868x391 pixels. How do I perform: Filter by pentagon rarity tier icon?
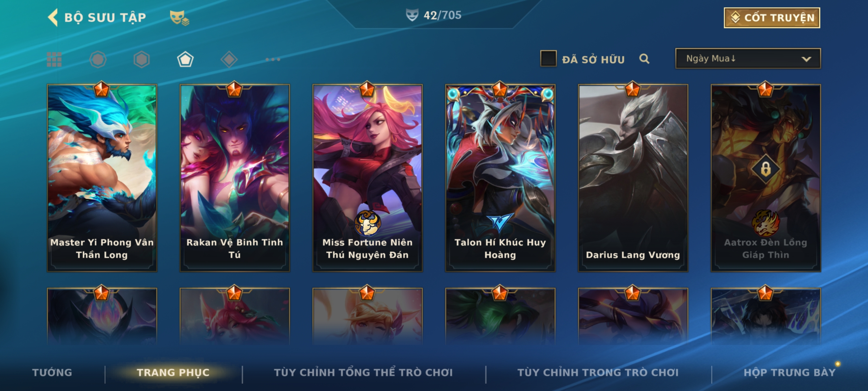(185, 59)
